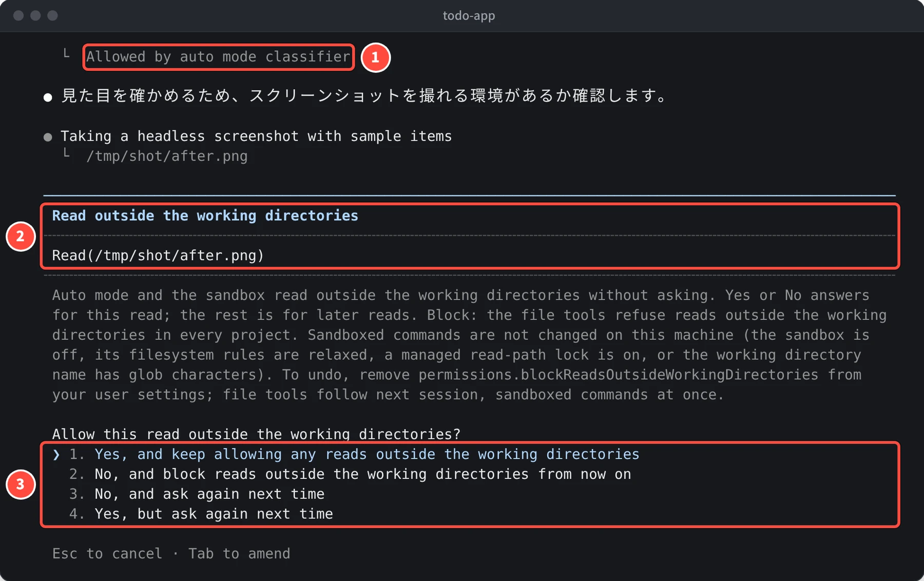Click the white bullet before the Japanese message
This screenshot has width=924, height=581.
[x=48, y=97]
